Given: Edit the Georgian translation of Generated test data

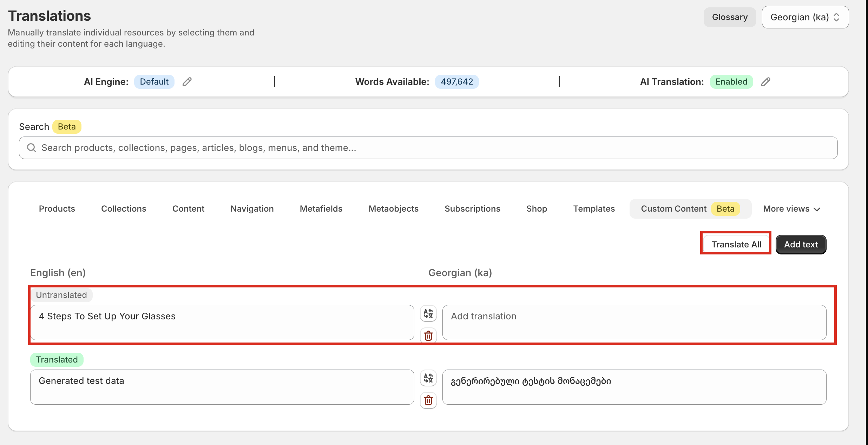Looking at the screenshot, I should click(634, 387).
